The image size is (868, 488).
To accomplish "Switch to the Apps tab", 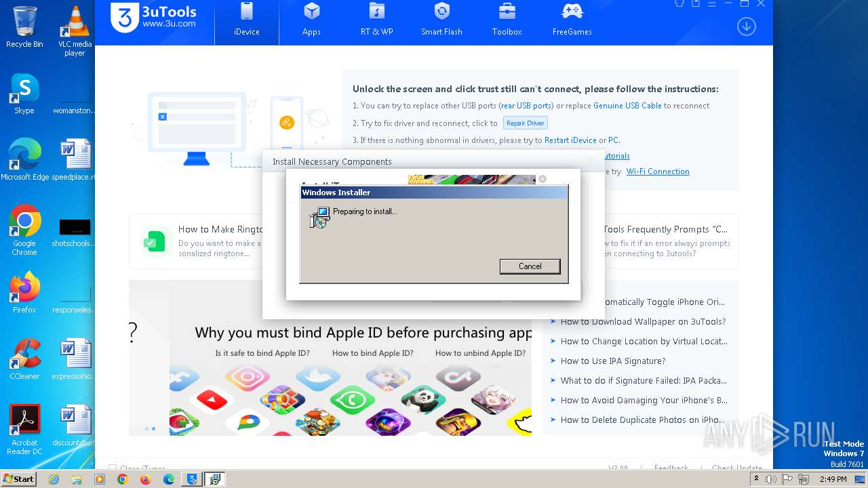I will coord(311,20).
